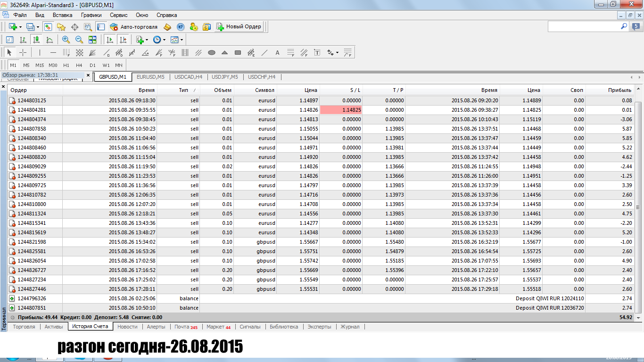The width and height of the screenshot is (644, 362).
Task: Toggle chart auto-scroll to end
Action: [110, 40]
